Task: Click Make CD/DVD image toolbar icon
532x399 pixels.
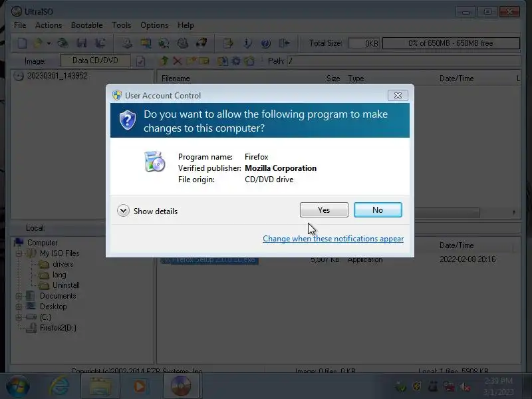Action: click(x=127, y=43)
